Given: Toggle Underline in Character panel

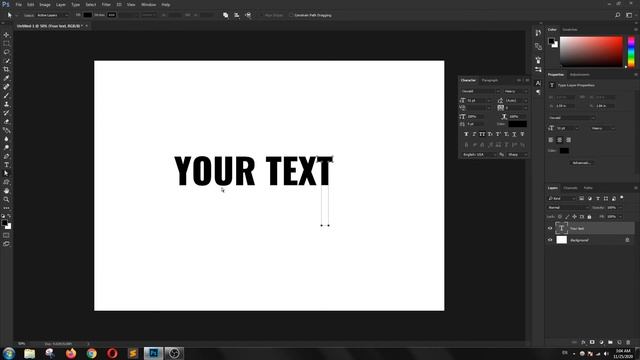Looking at the screenshot, I should tap(514, 134).
